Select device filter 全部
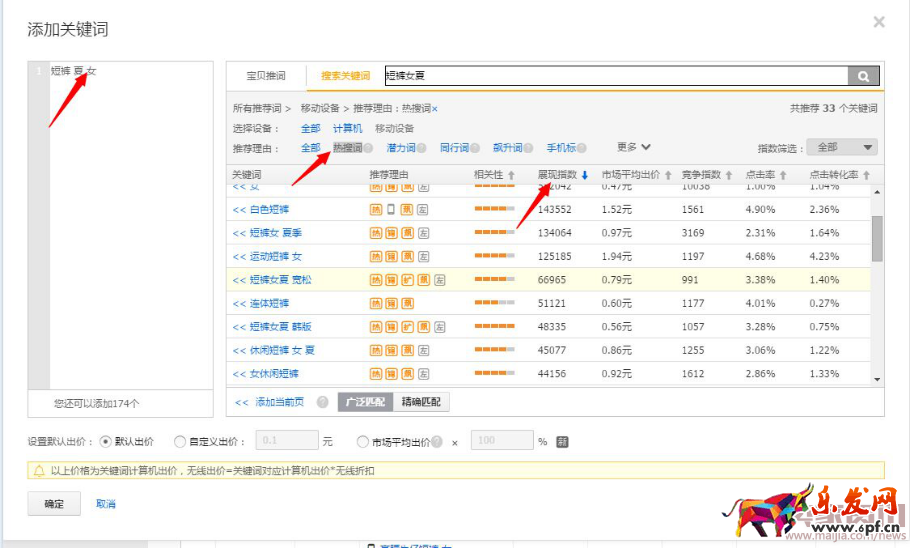Image resolution: width=910 pixels, height=548 pixels. point(310,128)
